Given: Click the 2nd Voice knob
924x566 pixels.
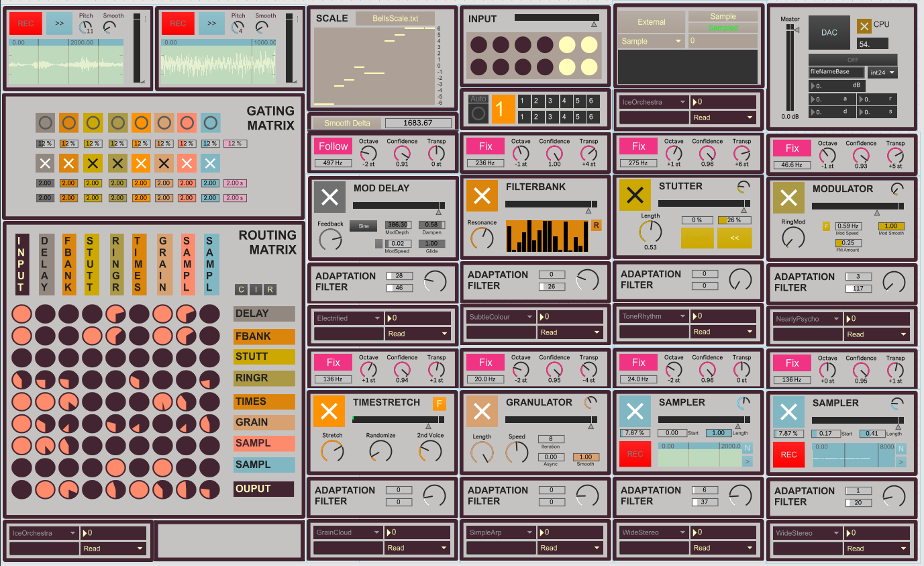Looking at the screenshot, I should (430, 450).
